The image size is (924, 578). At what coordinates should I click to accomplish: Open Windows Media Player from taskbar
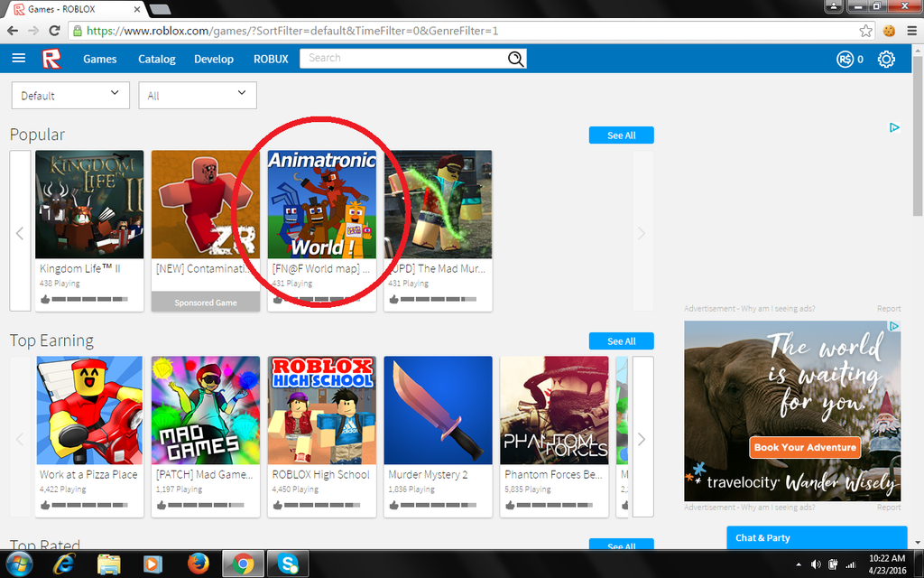[x=152, y=564]
